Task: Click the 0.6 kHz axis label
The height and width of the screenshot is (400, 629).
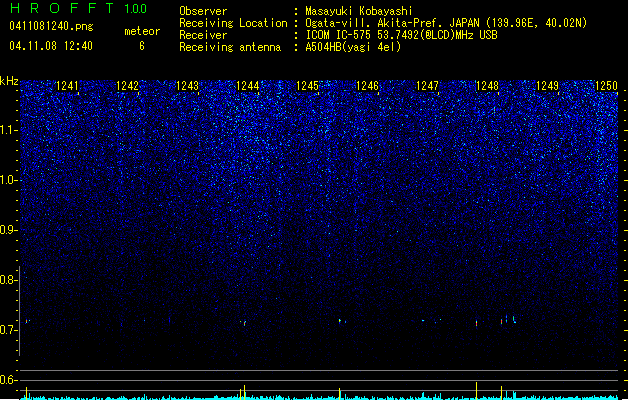Action: [8, 380]
